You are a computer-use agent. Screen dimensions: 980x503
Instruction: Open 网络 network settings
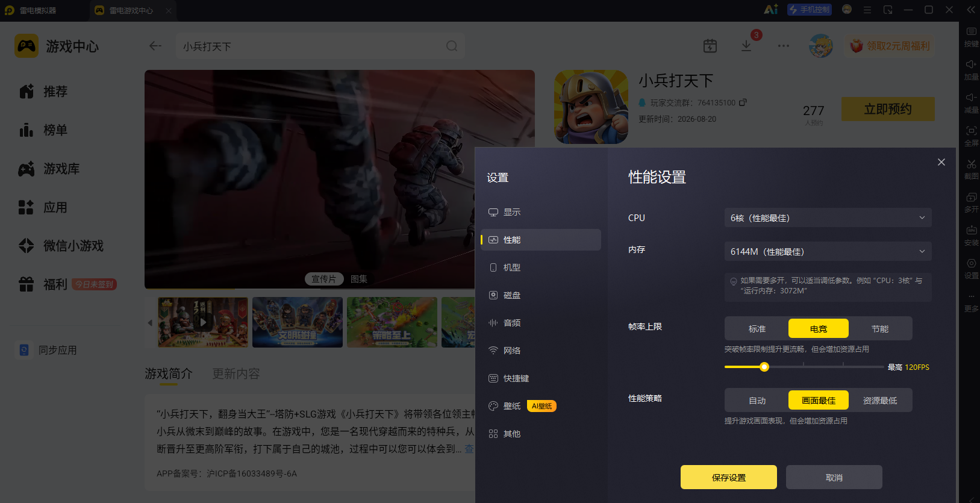tap(541, 351)
